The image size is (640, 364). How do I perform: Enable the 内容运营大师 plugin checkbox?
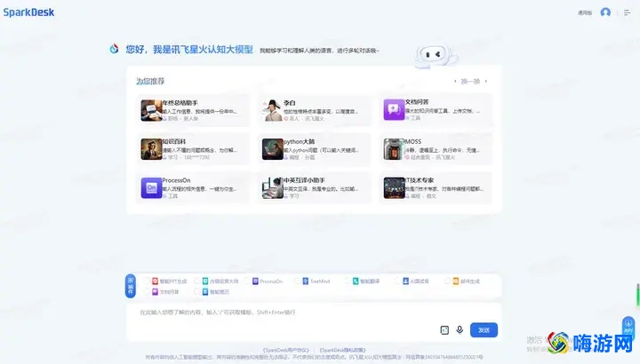coord(196,281)
